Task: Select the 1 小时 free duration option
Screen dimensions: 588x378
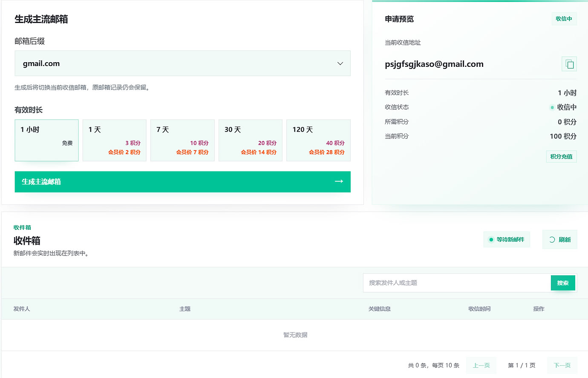Action: (x=47, y=140)
